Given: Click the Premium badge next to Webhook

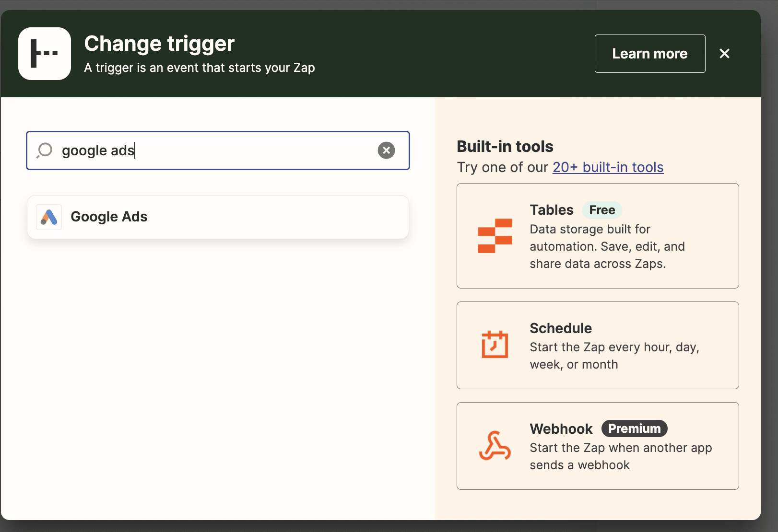Looking at the screenshot, I should [x=634, y=428].
